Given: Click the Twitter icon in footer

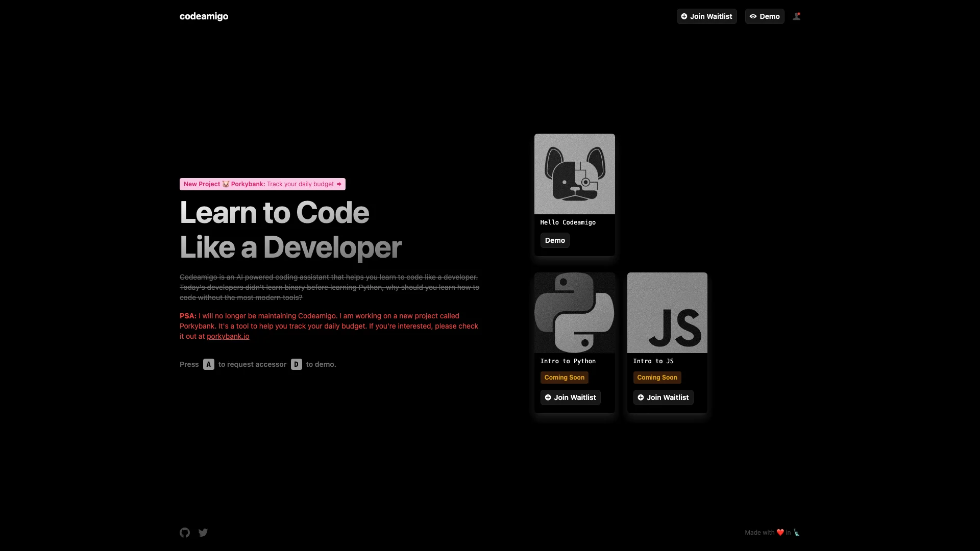Looking at the screenshot, I should [x=203, y=532].
